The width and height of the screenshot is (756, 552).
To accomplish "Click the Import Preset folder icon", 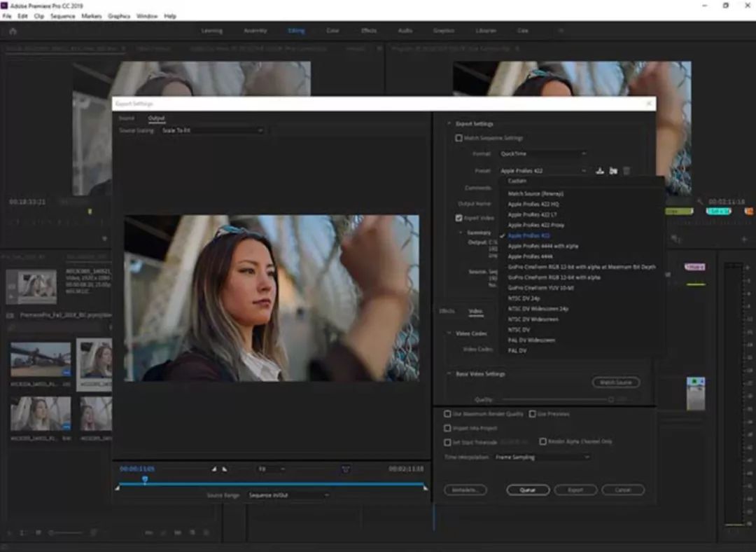I will (613, 171).
